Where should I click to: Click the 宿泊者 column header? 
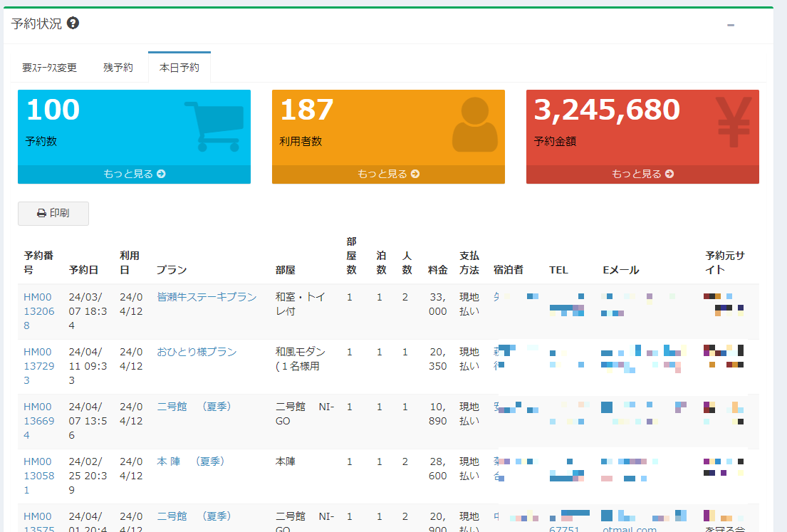pyautogui.click(x=509, y=269)
